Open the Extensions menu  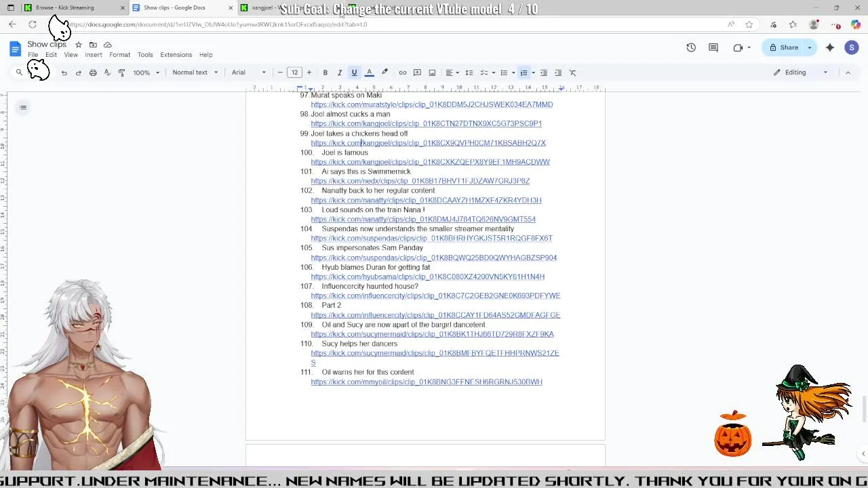176,55
